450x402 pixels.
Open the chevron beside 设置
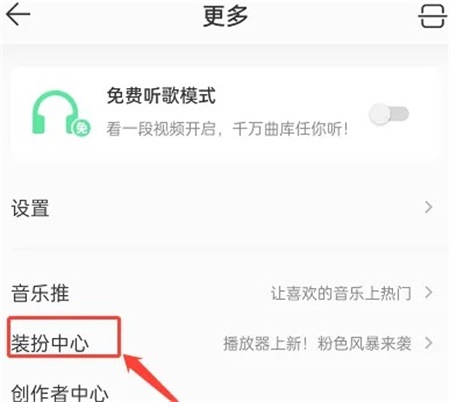click(x=429, y=207)
